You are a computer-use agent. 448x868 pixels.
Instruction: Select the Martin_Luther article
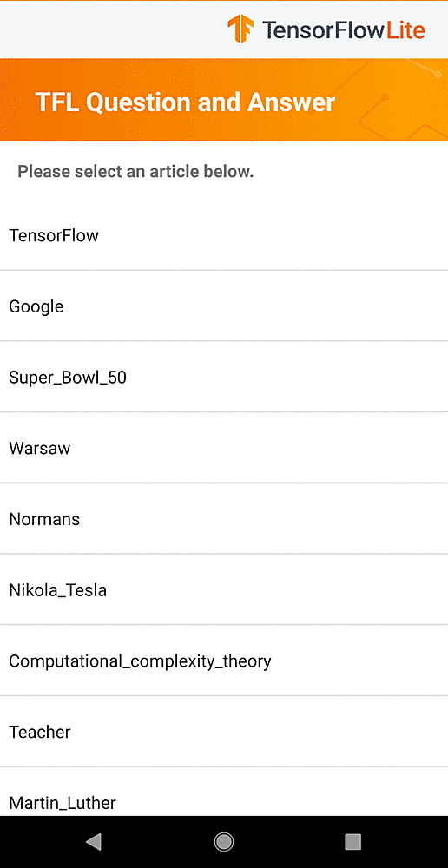click(224, 792)
